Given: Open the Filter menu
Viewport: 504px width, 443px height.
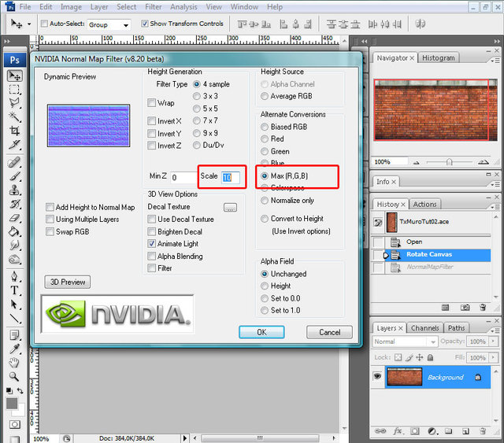Looking at the screenshot, I should tap(153, 7).
